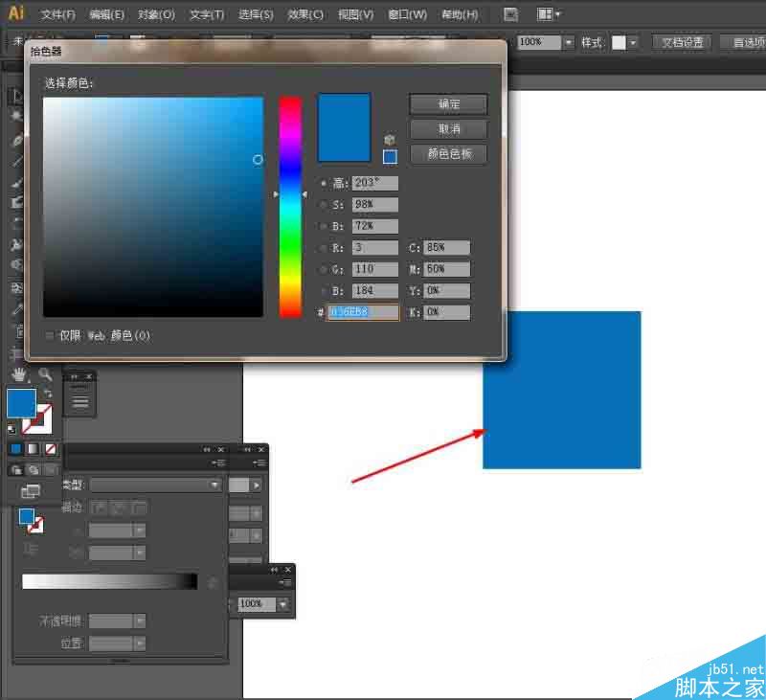
Task: Enable 仅限 Web 颜色 checkbox
Action: point(50,335)
